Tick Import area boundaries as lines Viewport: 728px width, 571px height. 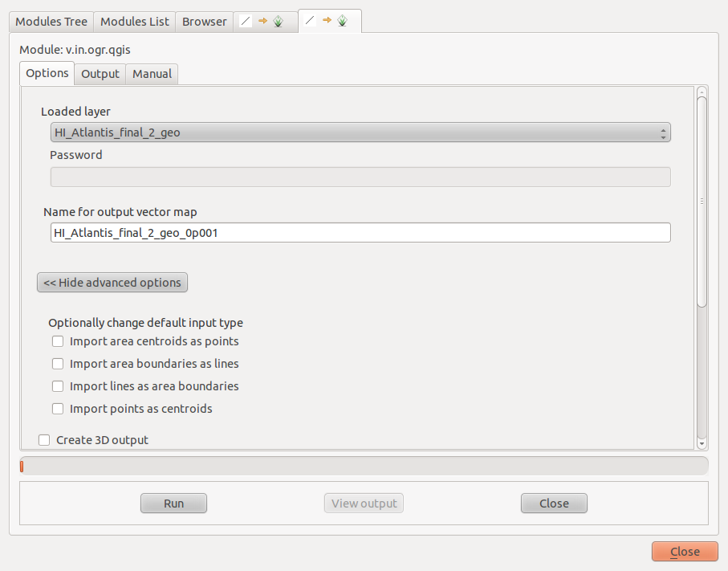(58, 364)
